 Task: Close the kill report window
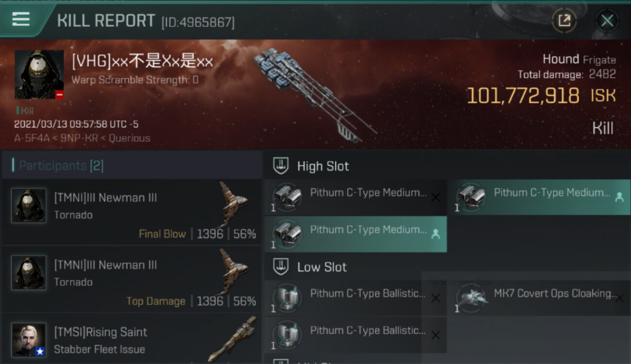tap(607, 20)
